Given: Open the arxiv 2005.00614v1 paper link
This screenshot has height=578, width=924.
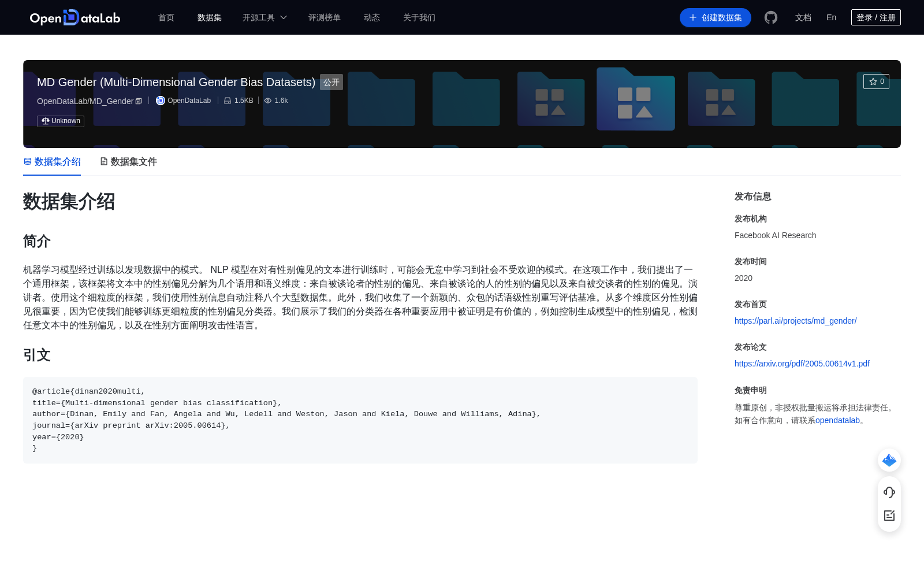Looking at the screenshot, I should tap(802, 364).
